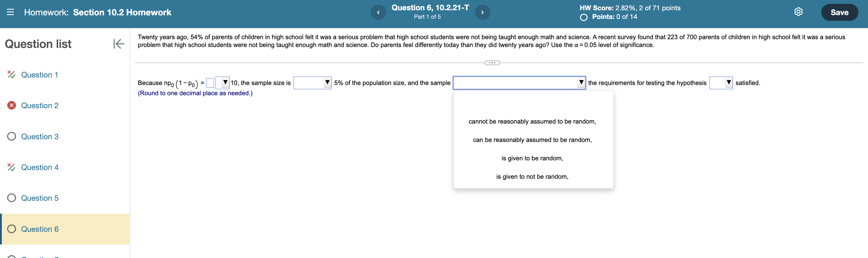Open the sample size comparison dropdown
Viewport: 868px width, 258px height.
327,83
